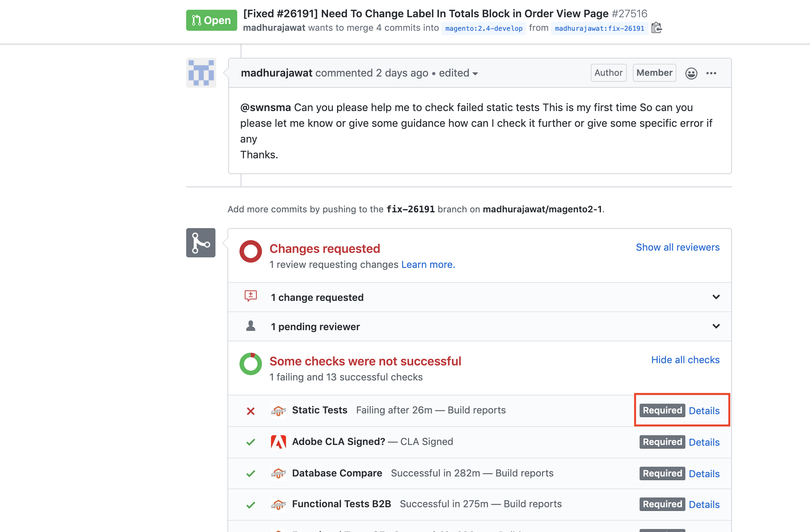
Task: Click "Successful in 282m — Build reports" text
Action: click(472, 473)
